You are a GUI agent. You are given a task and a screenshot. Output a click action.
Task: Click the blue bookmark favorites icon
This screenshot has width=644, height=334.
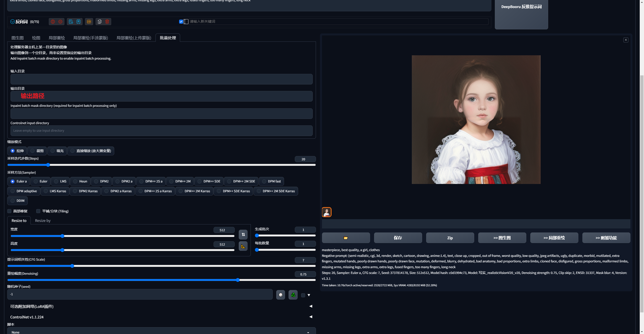78,22
